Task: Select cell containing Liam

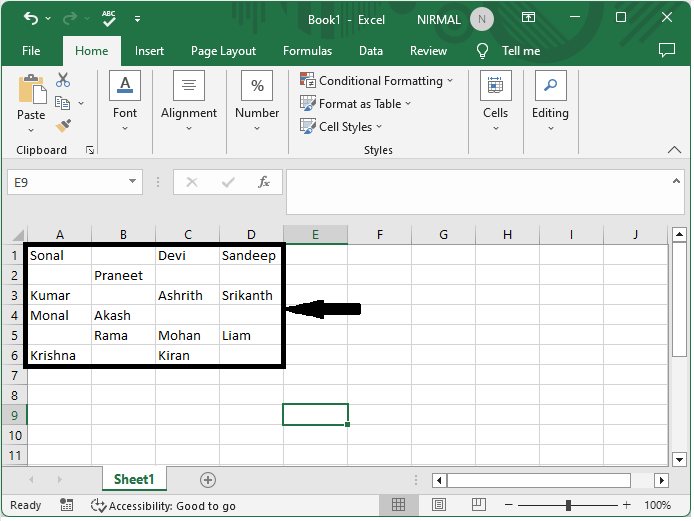Action: click(x=251, y=336)
